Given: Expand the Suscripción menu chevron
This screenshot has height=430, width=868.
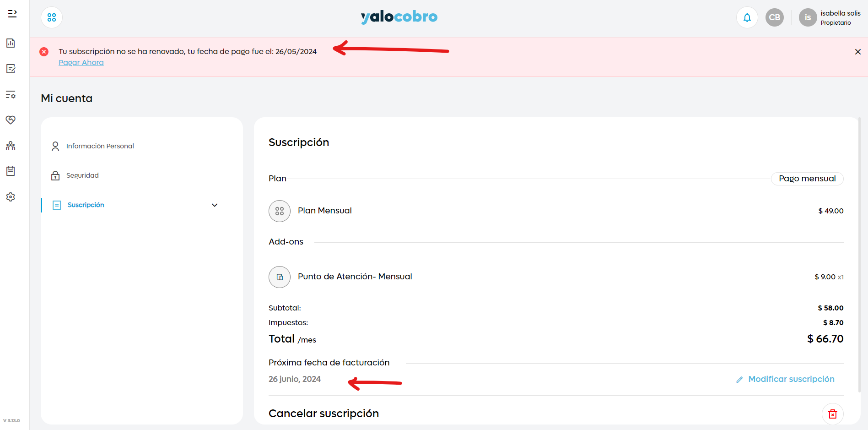Looking at the screenshot, I should tap(215, 205).
